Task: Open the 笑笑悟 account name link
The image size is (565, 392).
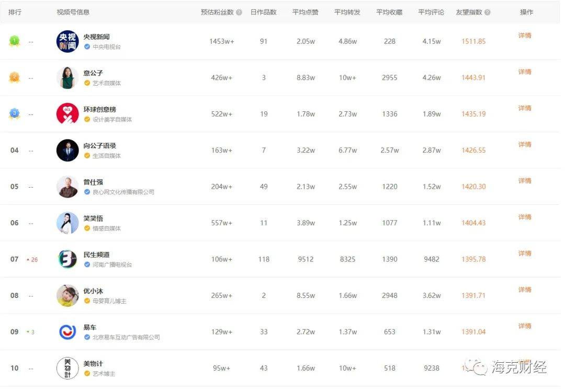Action: [93, 218]
